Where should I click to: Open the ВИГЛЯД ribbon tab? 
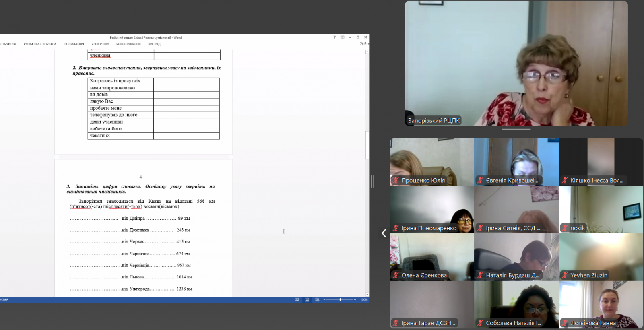154,44
